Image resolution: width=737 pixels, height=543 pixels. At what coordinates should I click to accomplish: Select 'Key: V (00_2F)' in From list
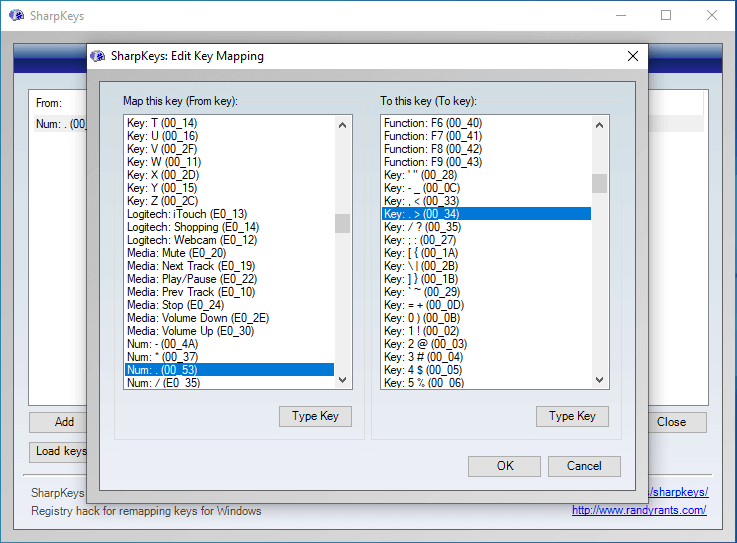pyautogui.click(x=230, y=149)
